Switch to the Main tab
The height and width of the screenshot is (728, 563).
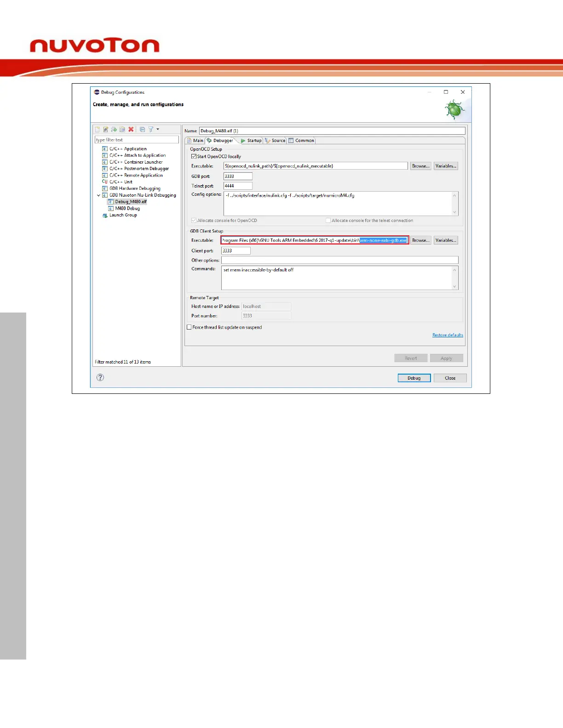(195, 141)
